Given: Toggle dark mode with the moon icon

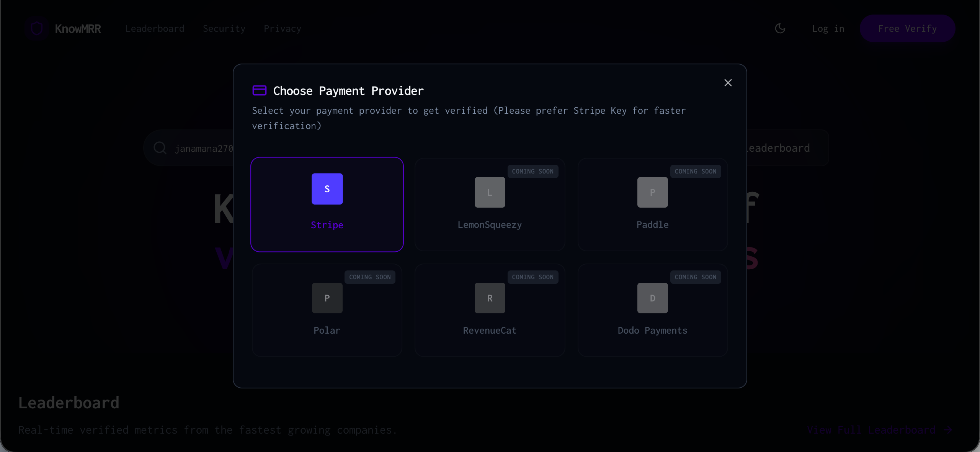Looking at the screenshot, I should pos(780,28).
